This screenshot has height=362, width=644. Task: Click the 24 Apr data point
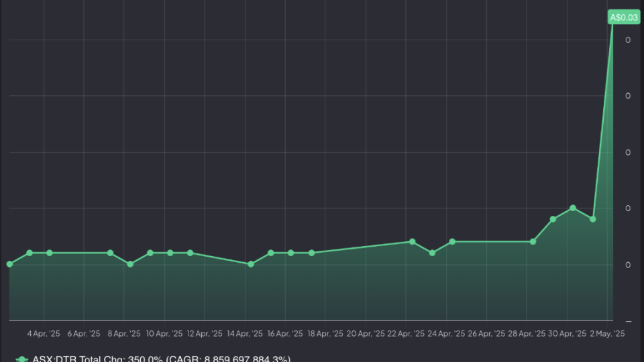click(x=452, y=241)
